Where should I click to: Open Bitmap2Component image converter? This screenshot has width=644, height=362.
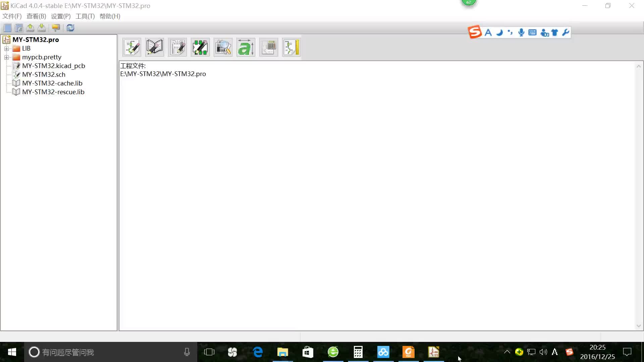pyautogui.click(x=246, y=47)
